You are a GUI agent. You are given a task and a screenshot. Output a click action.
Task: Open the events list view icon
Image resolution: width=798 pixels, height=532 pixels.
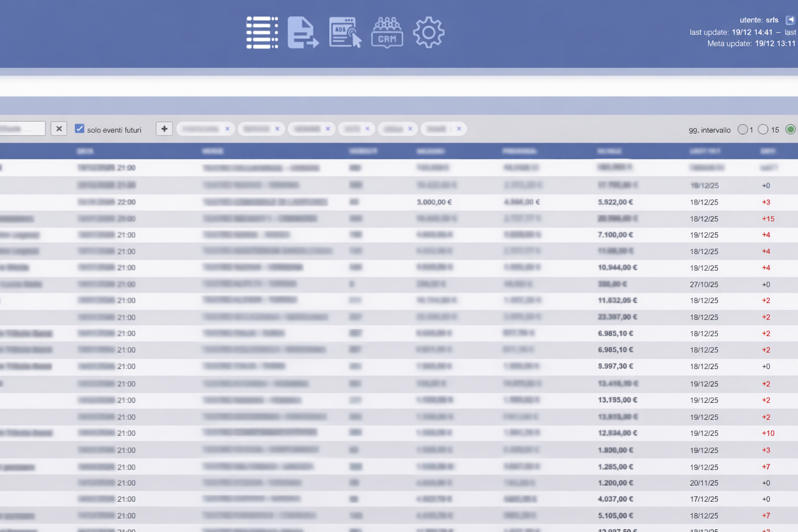262,33
